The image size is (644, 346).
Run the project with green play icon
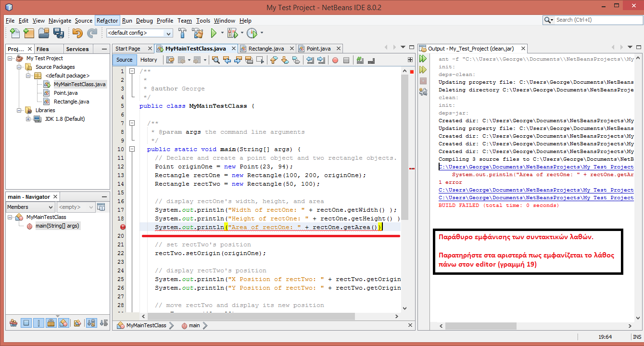coord(214,33)
